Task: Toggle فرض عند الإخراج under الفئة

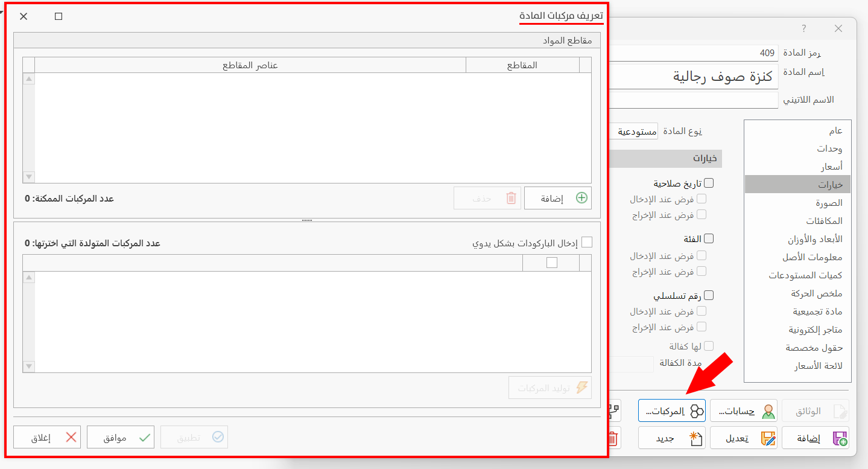Action: 702,271
